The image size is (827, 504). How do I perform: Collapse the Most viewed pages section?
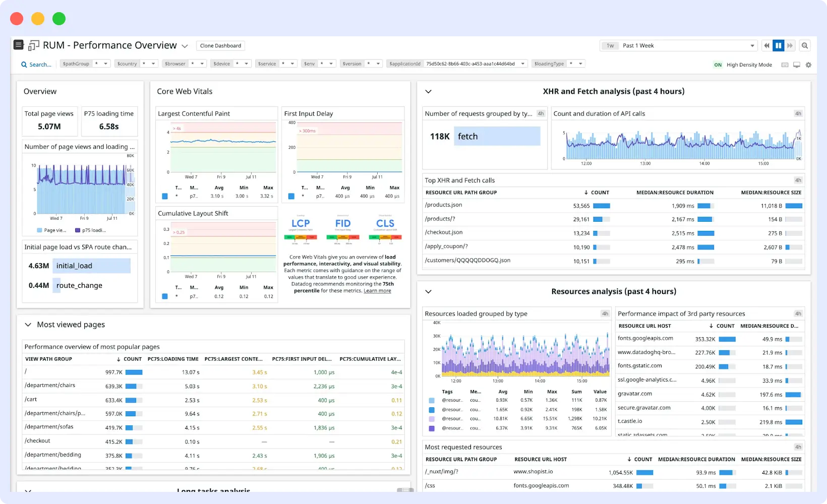[x=28, y=325]
